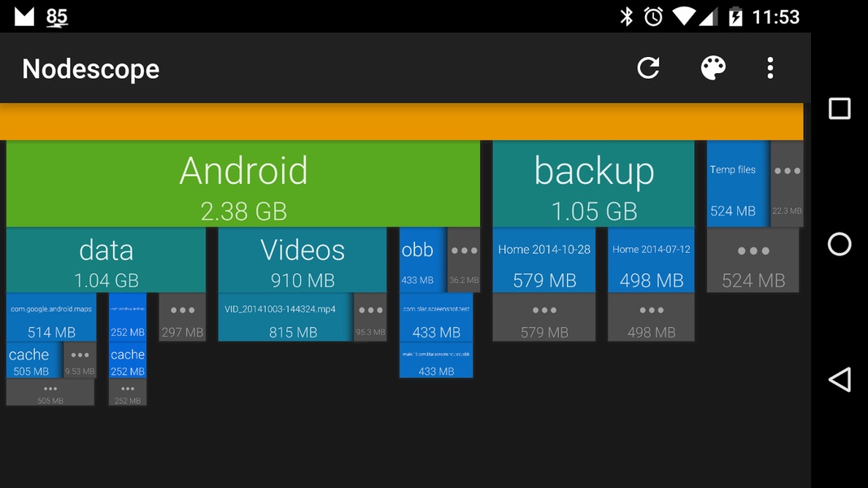Select VID_20141003-144324.mp4 file block

(285, 317)
